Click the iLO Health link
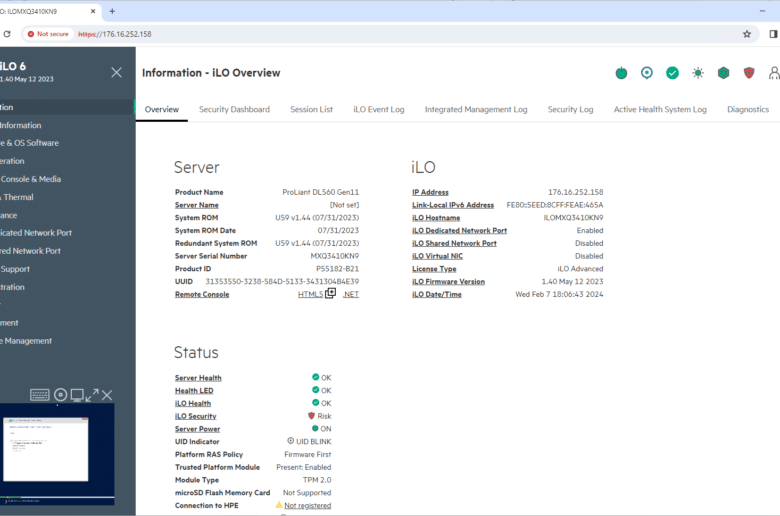780x516 pixels. 193,404
